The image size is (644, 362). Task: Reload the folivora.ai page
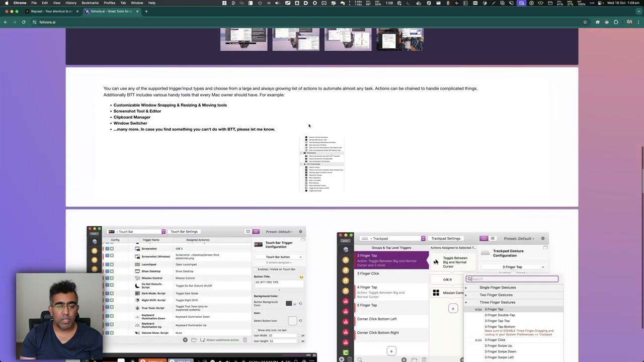[24, 22]
